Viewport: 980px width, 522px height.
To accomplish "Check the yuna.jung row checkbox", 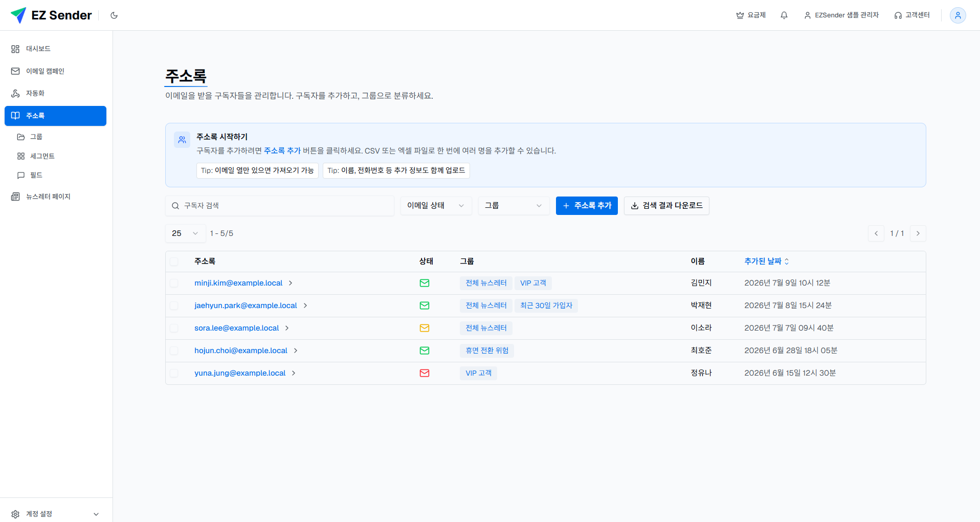I will (x=174, y=373).
